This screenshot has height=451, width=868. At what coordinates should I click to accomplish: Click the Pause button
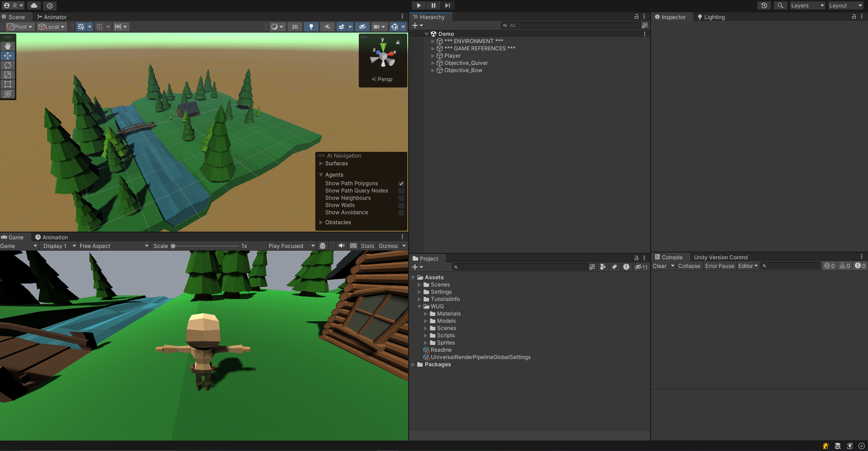[x=433, y=5]
